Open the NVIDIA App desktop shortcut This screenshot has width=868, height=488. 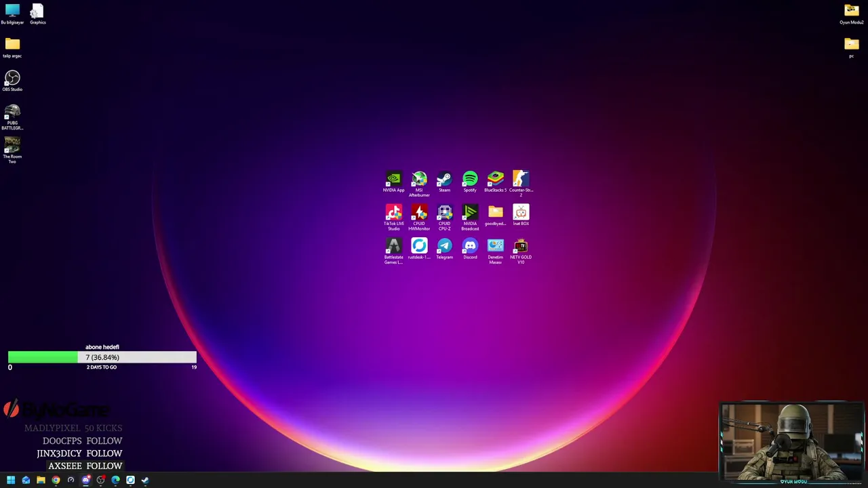393,182
